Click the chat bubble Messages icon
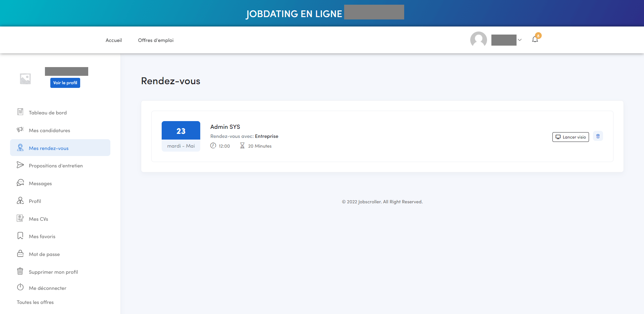This screenshot has height=314, width=644. (x=20, y=183)
